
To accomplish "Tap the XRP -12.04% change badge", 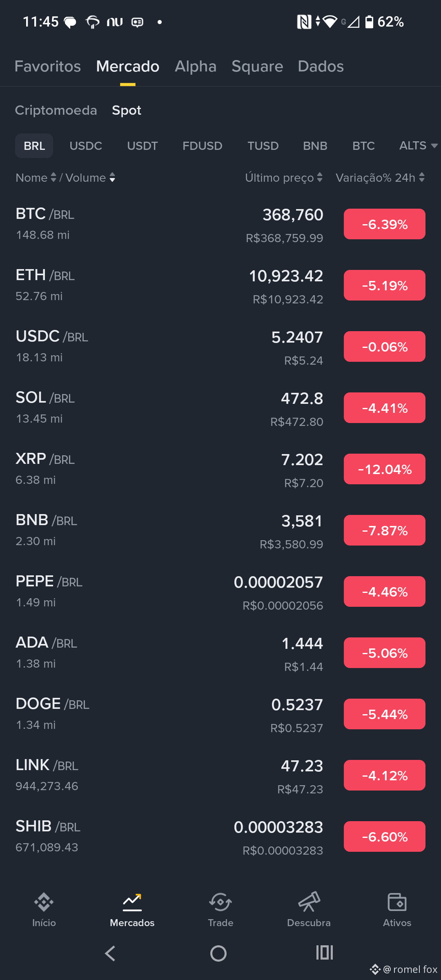I will coord(385,469).
